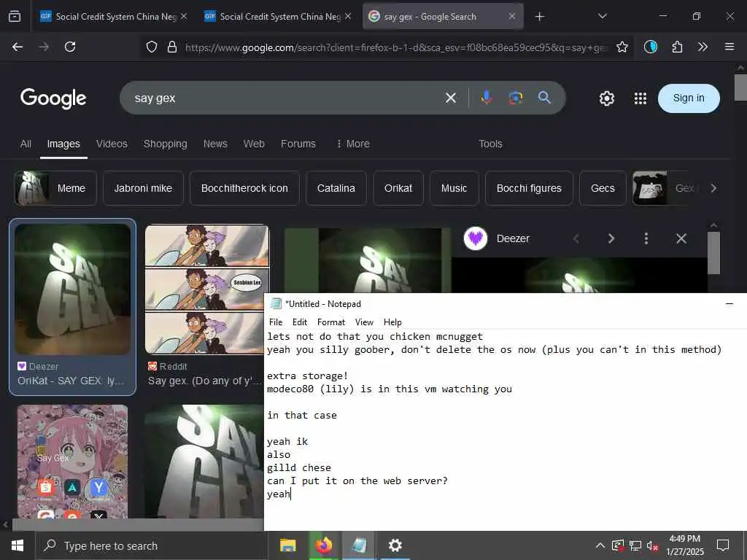Select the All search results tab
Viewport: 747px width, 560px height.
click(26, 144)
